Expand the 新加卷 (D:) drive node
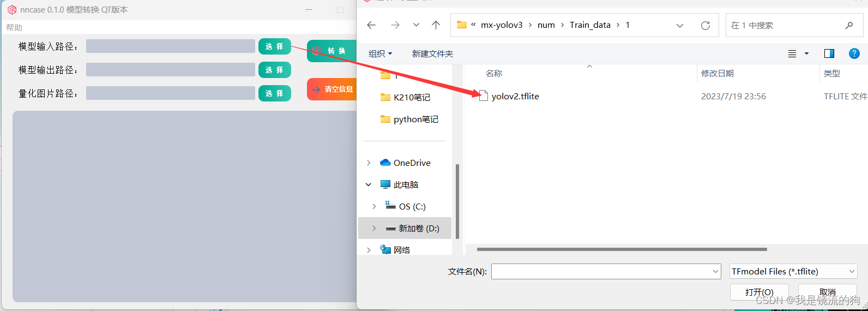Screen dimensions: 868x311 [374, 228]
